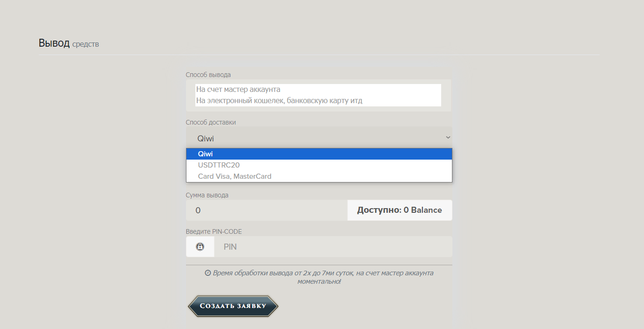Click into the PIN input field
This screenshot has height=329, width=644.
coord(333,247)
